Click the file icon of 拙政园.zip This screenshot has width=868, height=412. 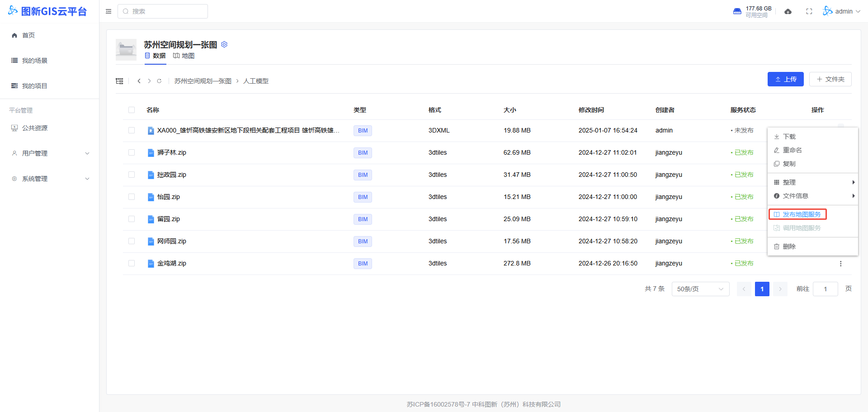click(x=151, y=175)
